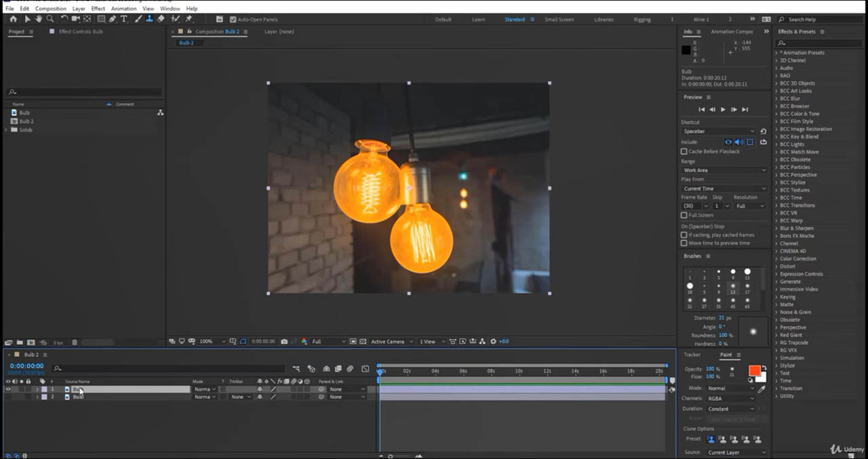Switch to the Effect Controls Bulb tab

click(81, 32)
